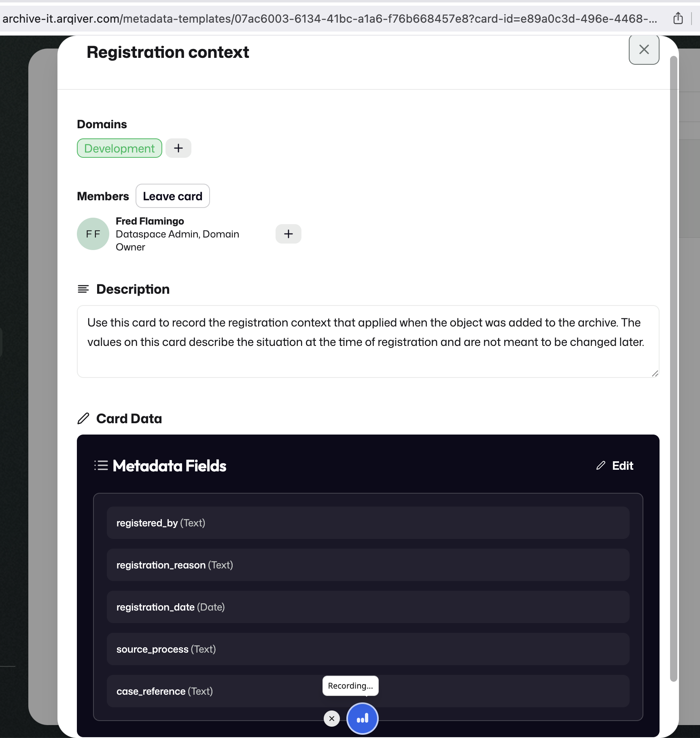Screen dimensions: 700x738
Task: Click the dialog vertical scrollbar
Action: click(x=673, y=368)
